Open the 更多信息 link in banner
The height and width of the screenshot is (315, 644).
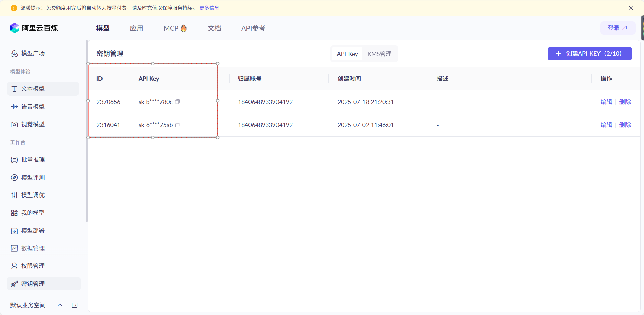pos(209,8)
